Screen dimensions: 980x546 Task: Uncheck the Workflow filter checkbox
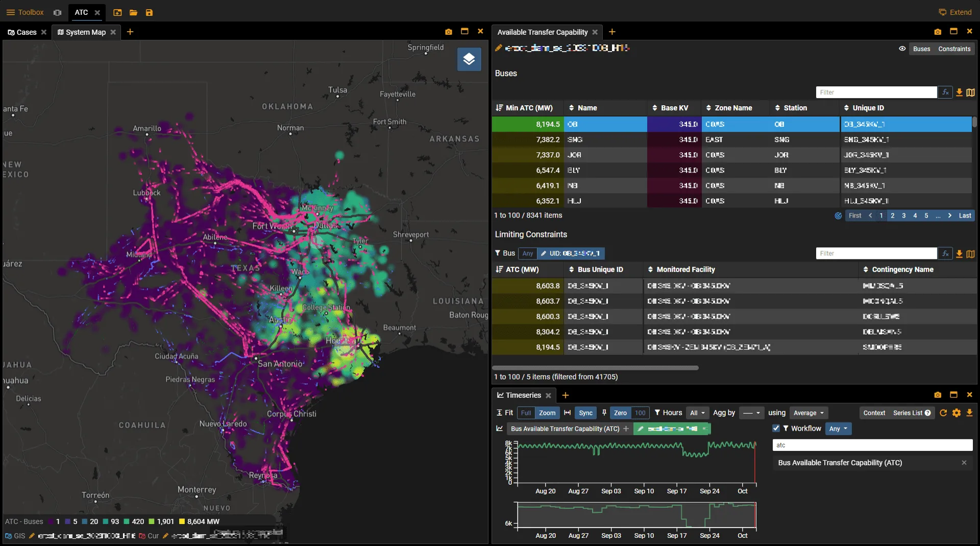tap(776, 429)
